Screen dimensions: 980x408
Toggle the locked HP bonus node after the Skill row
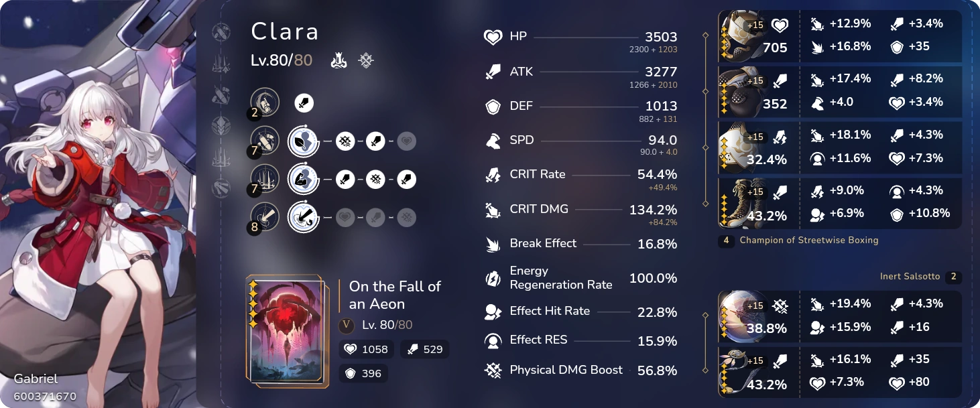tap(406, 142)
